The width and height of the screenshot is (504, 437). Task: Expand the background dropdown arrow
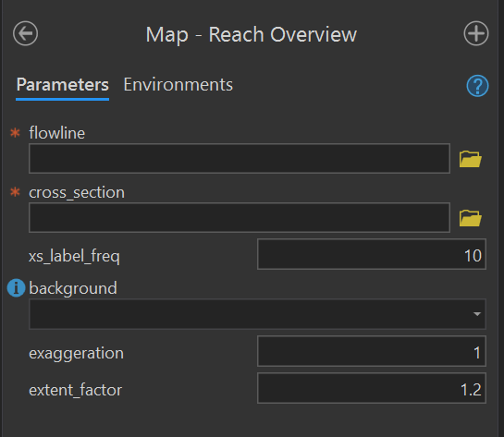[x=477, y=314]
